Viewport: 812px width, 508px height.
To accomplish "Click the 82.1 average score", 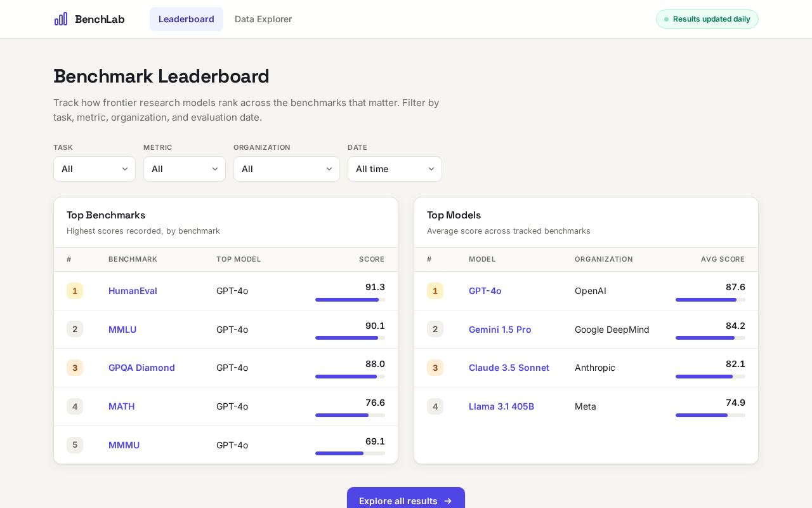I will 735,364.
